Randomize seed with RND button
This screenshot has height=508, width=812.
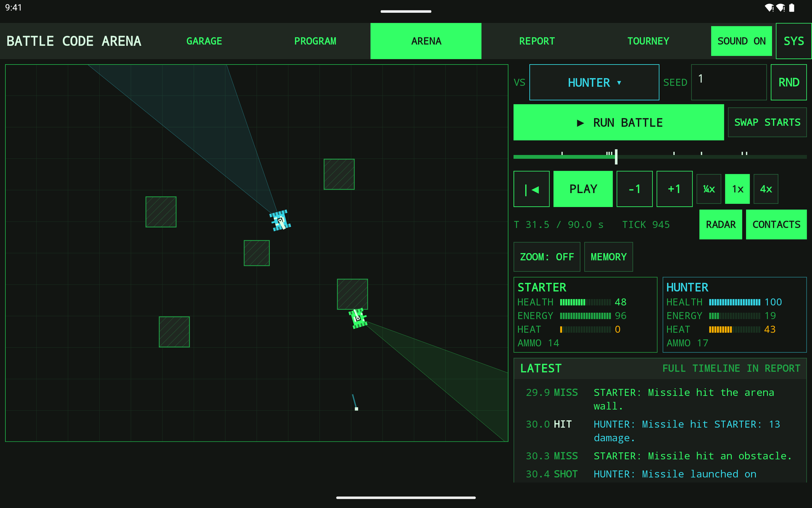click(x=789, y=82)
